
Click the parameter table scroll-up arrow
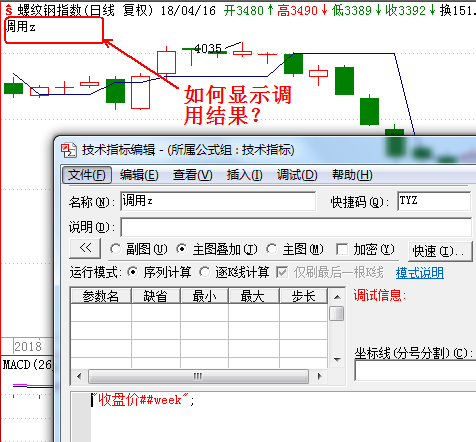click(x=337, y=297)
